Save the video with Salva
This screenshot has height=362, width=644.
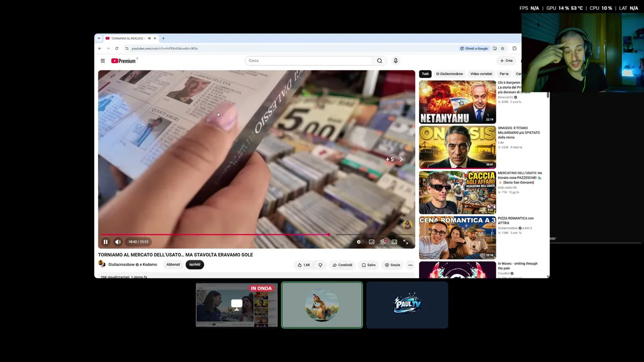(369, 265)
